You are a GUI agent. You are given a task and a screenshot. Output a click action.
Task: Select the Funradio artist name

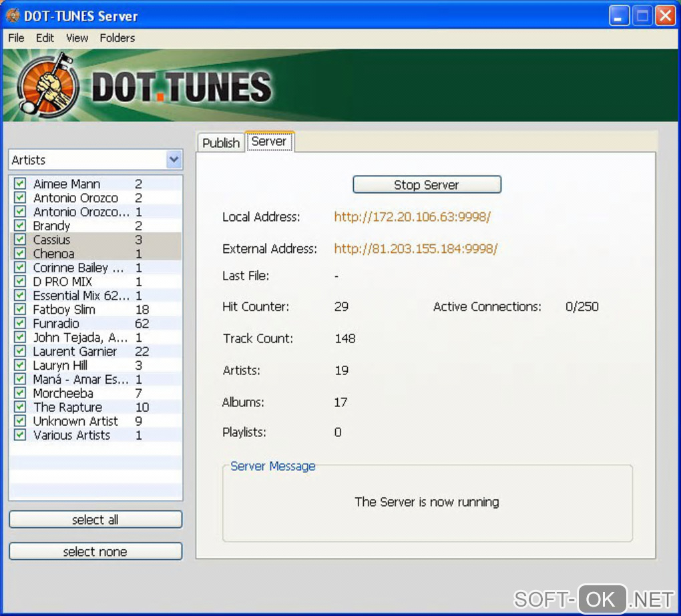pos(56,324)
